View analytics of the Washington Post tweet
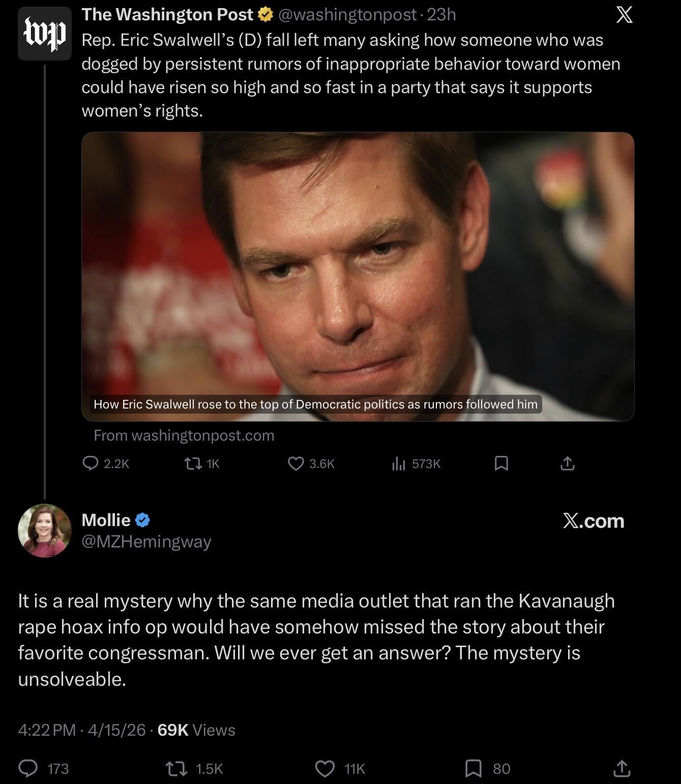 click(x=399, y=463)
